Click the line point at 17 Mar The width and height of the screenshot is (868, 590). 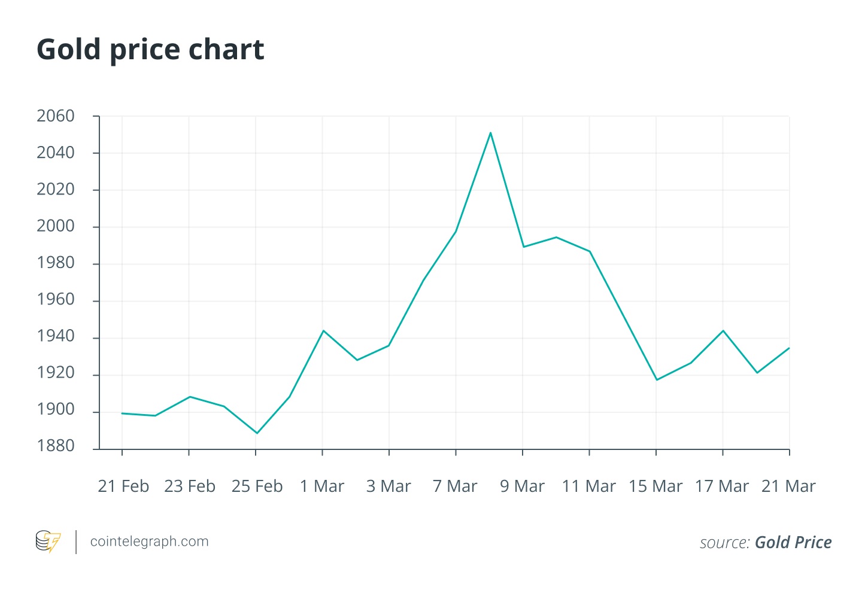[x=723, y=330]
